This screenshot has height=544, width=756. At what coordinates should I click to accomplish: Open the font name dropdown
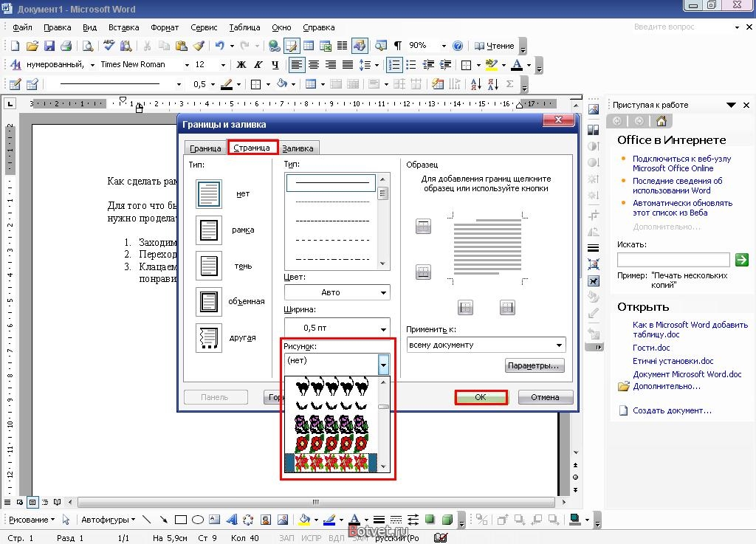(187, 64)
